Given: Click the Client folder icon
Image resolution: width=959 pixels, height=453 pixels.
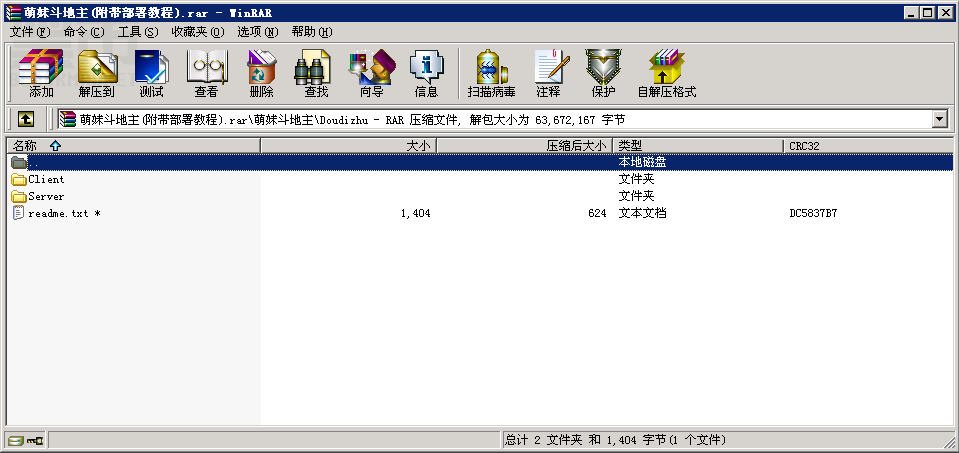Looking at the screenshot, I should pyautogui.click(x=19, y=179).
